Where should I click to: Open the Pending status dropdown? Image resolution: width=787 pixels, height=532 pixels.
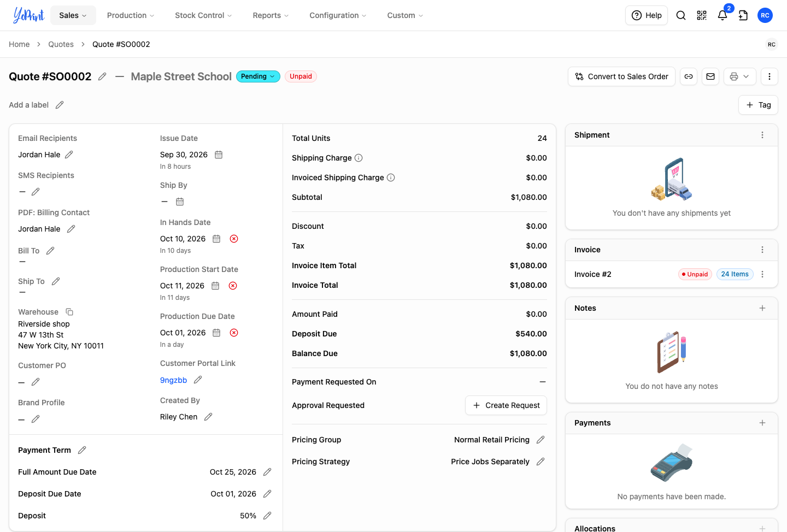tap(258, 76)
